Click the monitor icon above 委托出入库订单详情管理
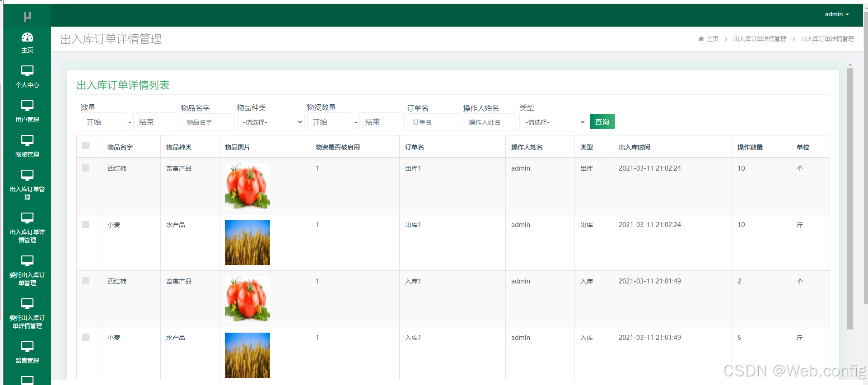Screen dimensions: 868x385 coord(27,304)
